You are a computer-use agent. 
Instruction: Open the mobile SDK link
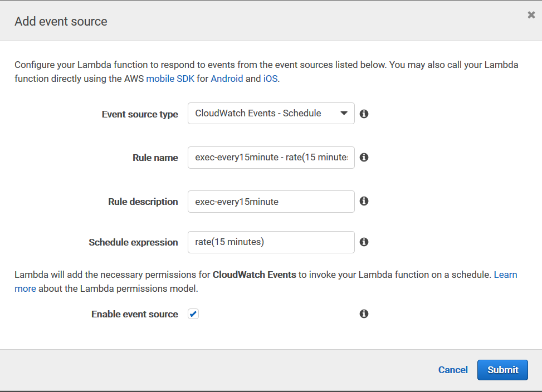(170, 79)
